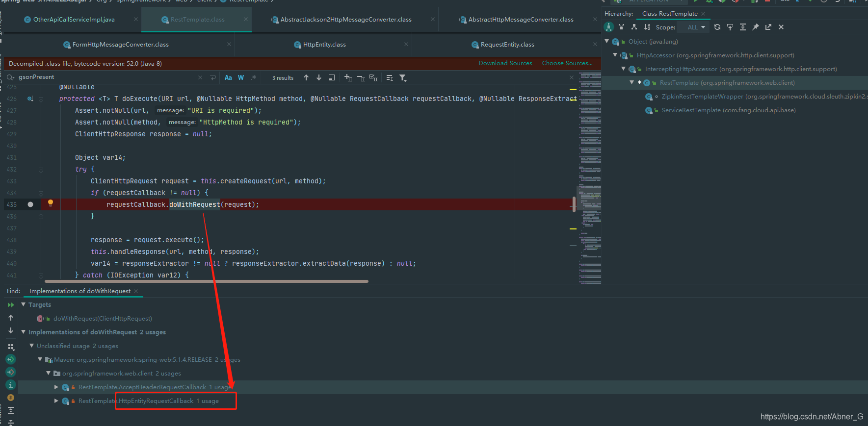Expand RestTemplate.AcceptHeaderRequestCallback usage node
This screenshot has width=868, height=426.
(x=56, y=387)
